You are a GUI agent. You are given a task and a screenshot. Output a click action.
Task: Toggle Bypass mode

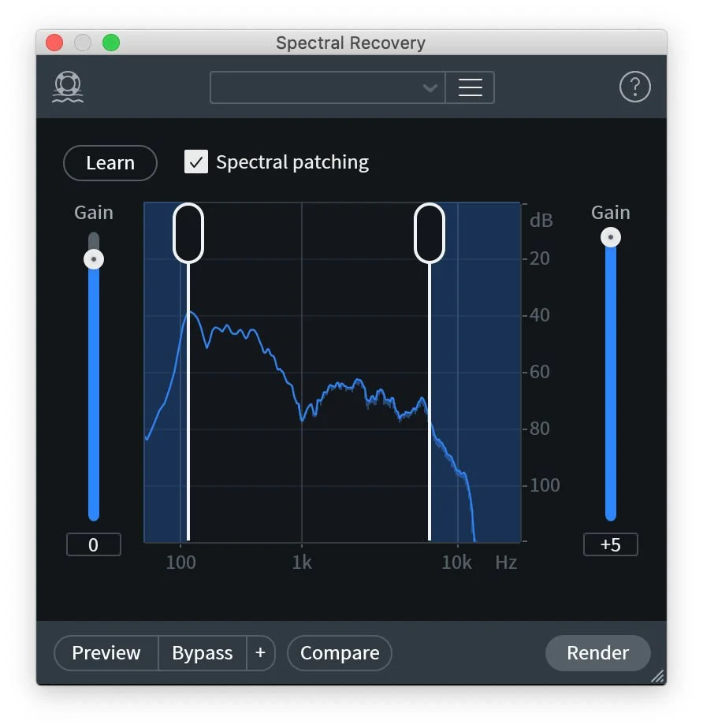pyautogui.click(x=202, y=653)
